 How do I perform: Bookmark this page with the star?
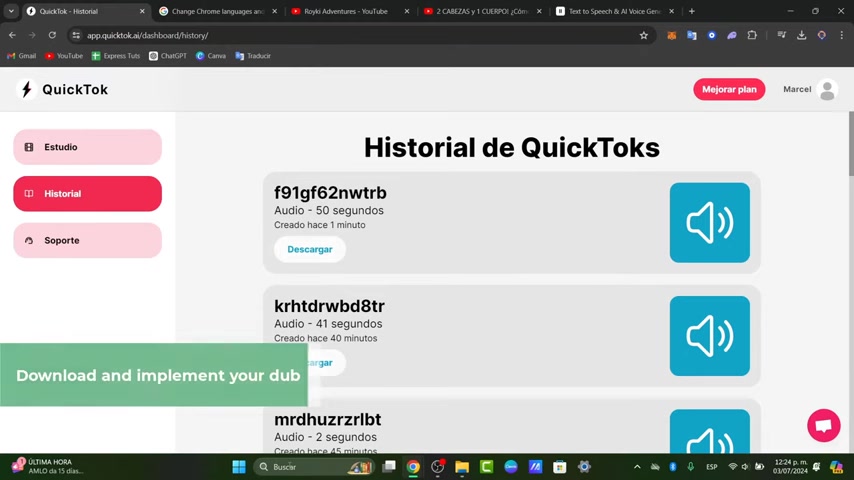(644, 35)
